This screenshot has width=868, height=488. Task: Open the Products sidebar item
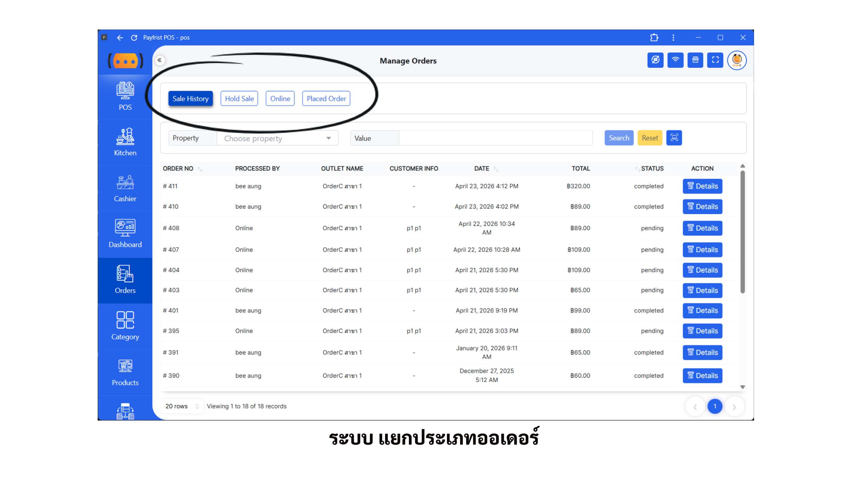(x=125, y=372)
